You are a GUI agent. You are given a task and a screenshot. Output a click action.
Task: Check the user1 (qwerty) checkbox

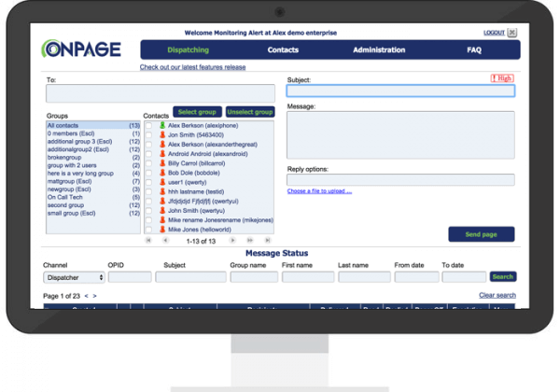[148, 182]
